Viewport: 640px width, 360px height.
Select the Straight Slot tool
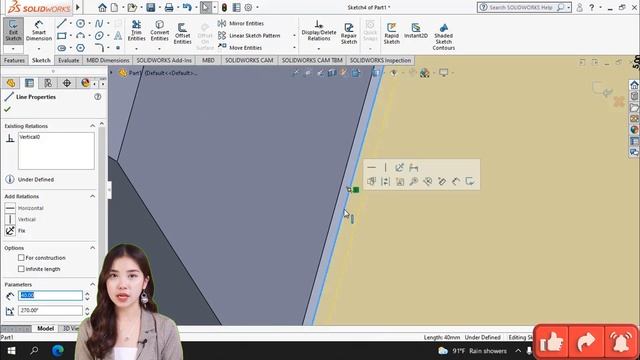click(x=61, y=48)
